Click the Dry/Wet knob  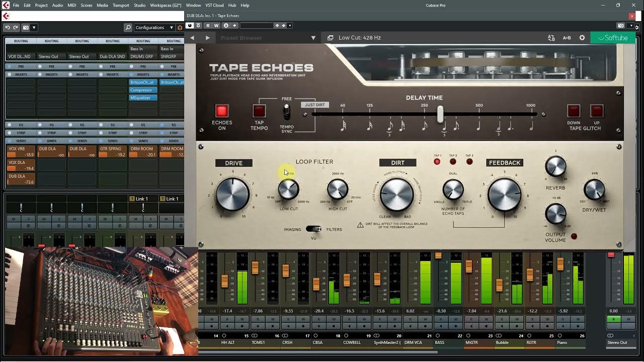click(594, 190)
